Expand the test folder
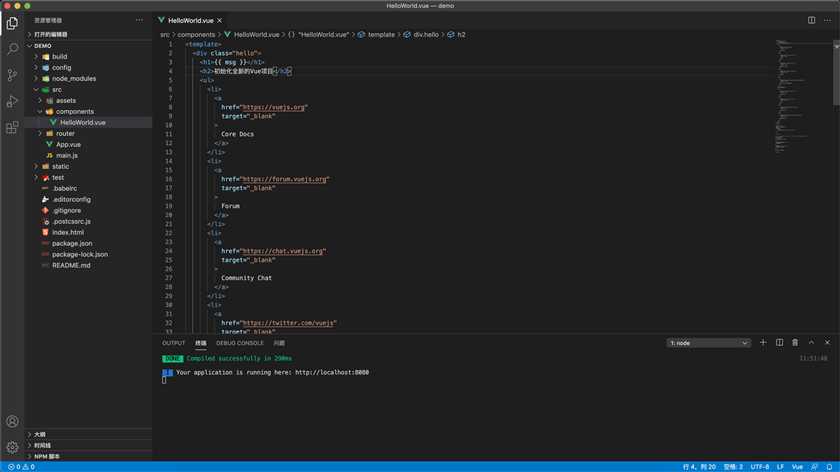 tap(58, 177)
